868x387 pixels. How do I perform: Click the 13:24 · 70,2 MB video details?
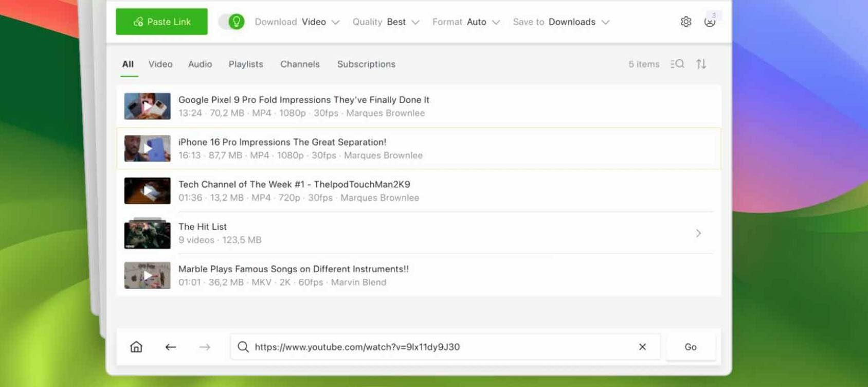302,113
